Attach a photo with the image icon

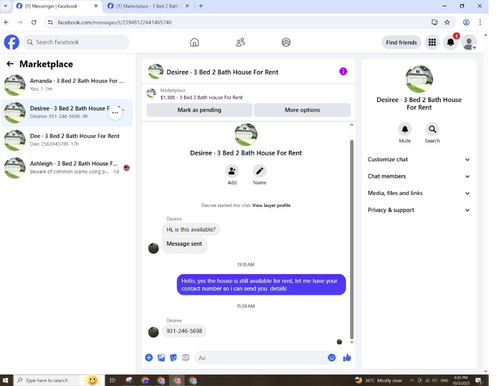tap(161, 358)
